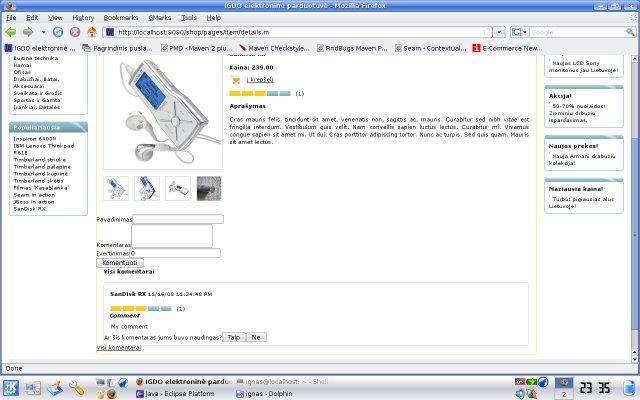Click the product star rating bar
This screenshot has height=400, width=640.
[260, 93]
